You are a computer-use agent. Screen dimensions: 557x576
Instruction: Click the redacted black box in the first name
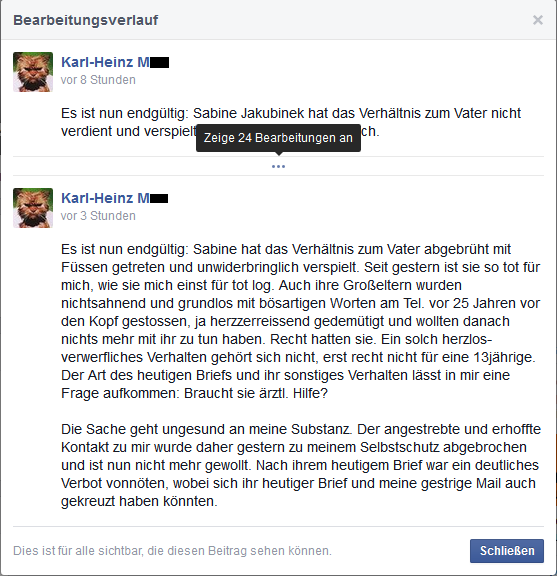point(159,63)
